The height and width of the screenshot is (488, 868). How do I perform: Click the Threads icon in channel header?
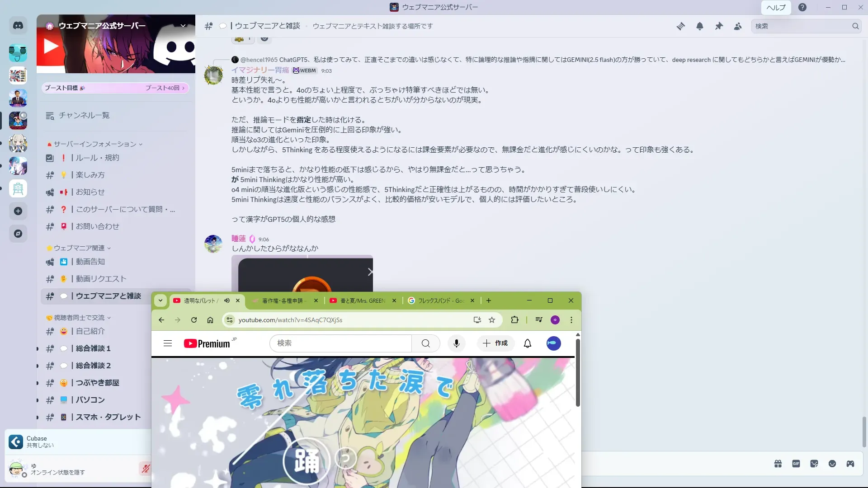point(680,26)
